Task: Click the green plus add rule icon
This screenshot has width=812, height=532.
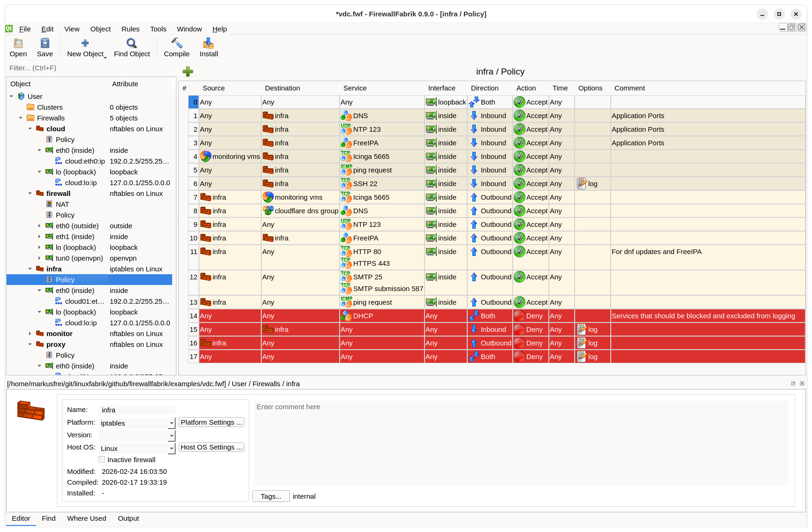Action: pos(188,71)
